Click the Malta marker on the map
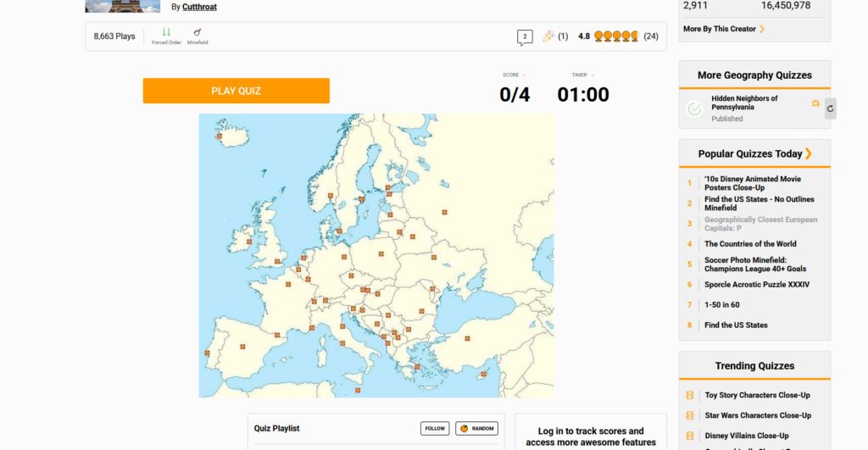This screenshot has width=868, height=450. 358,391
